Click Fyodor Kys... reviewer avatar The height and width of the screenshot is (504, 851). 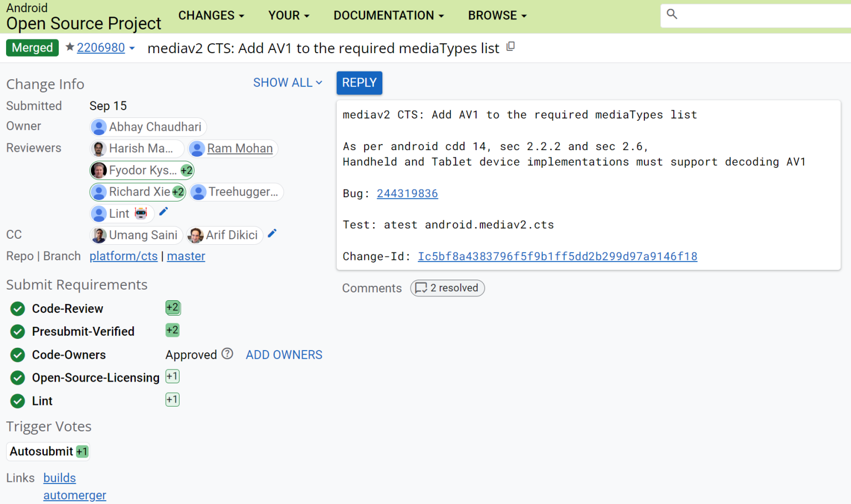(x=99, y=170)
